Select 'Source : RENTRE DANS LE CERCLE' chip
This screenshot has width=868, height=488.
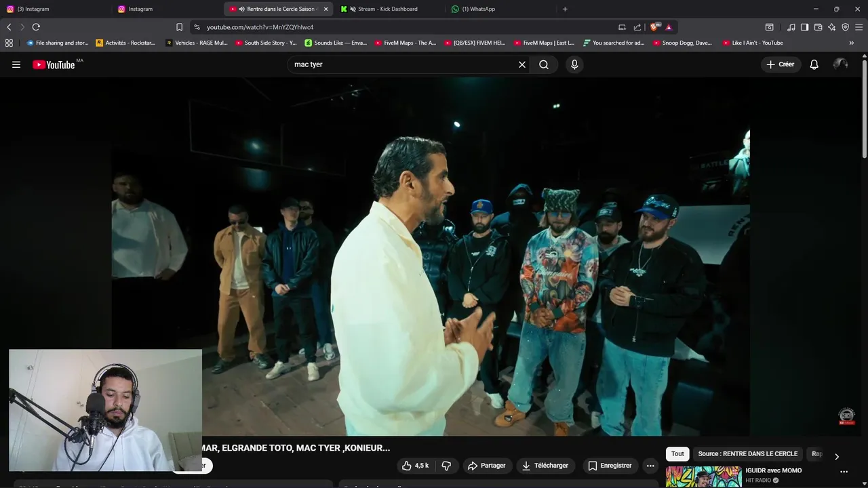coord(748,454)
